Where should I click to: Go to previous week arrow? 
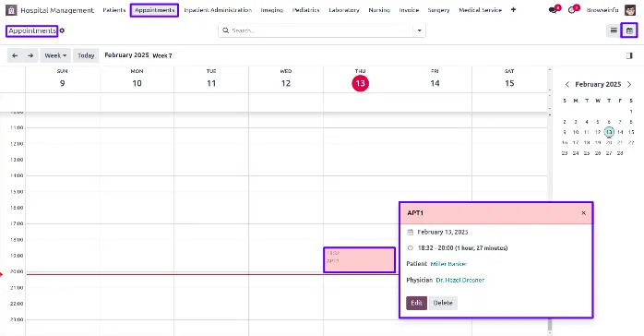(x=15, y=55)
